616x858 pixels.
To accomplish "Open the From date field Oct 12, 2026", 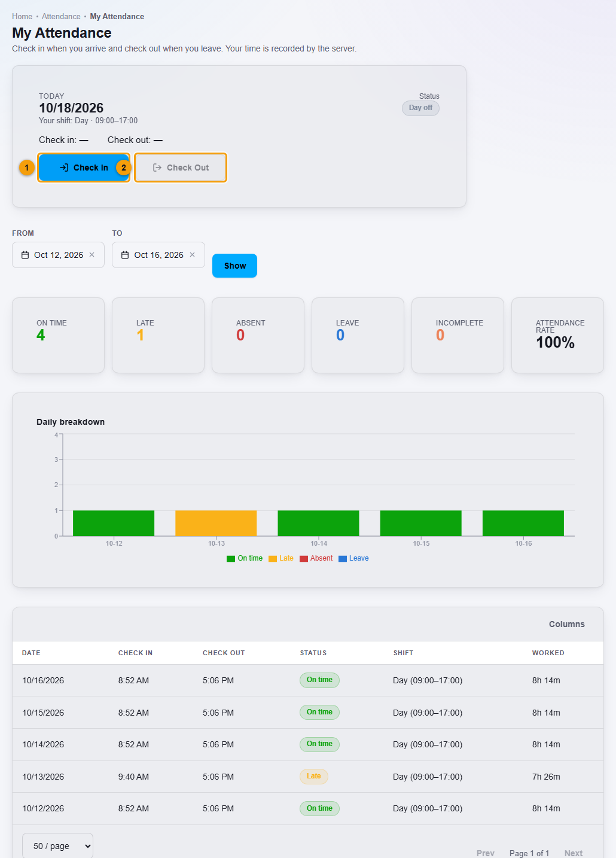I will 58,255.
